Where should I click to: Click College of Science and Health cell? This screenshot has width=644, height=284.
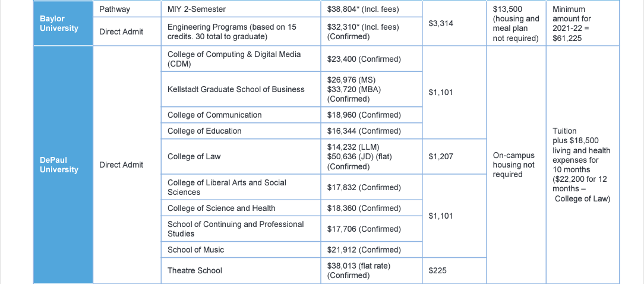coord(241,209)
